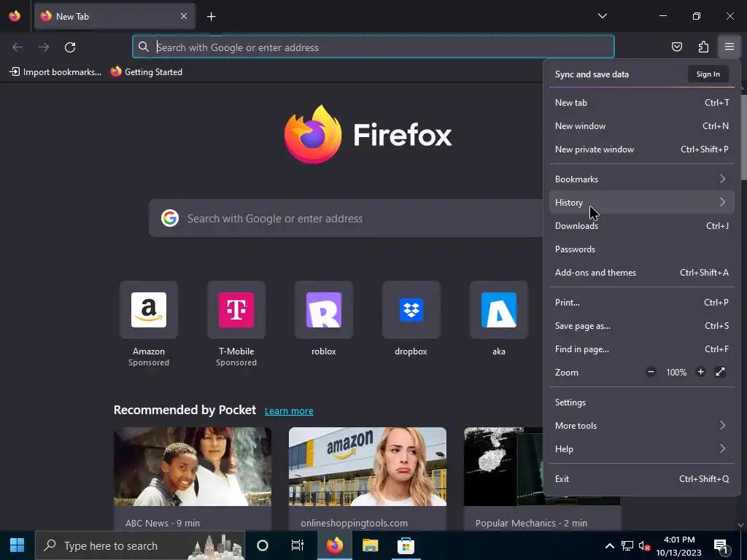This screenshot has height=560, width=747.
Task: Open Microsoft Store from the taskbar
Action: click(x=406, y=545)
